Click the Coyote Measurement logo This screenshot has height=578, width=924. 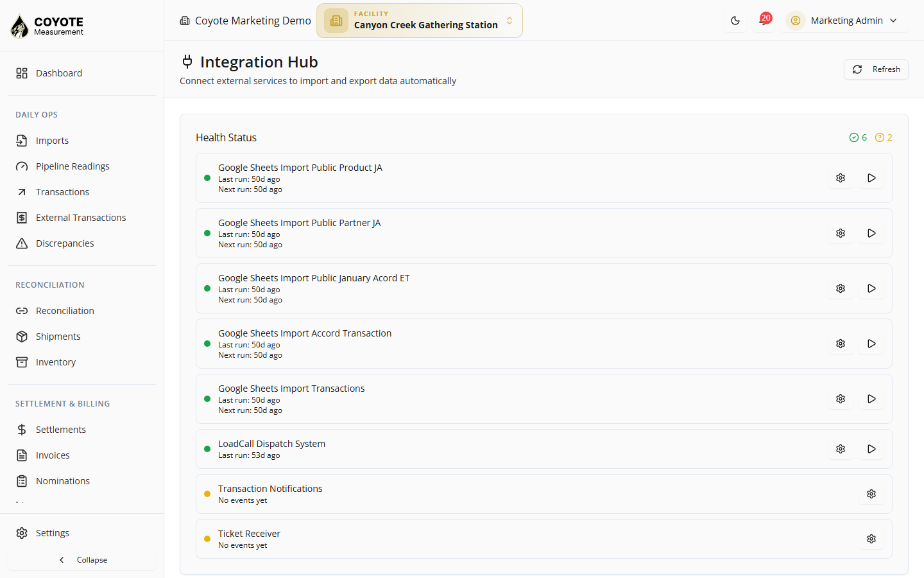[47, 26]
